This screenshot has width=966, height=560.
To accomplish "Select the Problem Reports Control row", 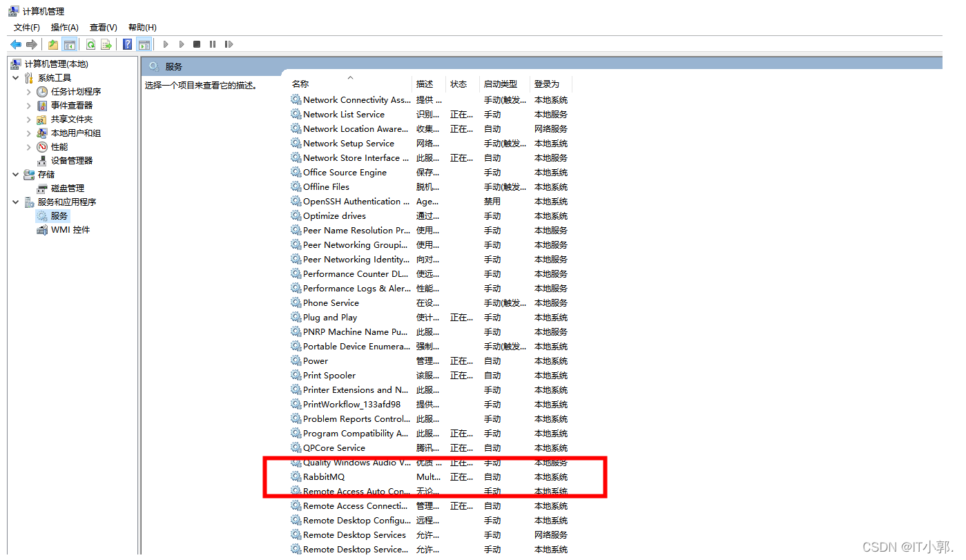I will (431, 419).
